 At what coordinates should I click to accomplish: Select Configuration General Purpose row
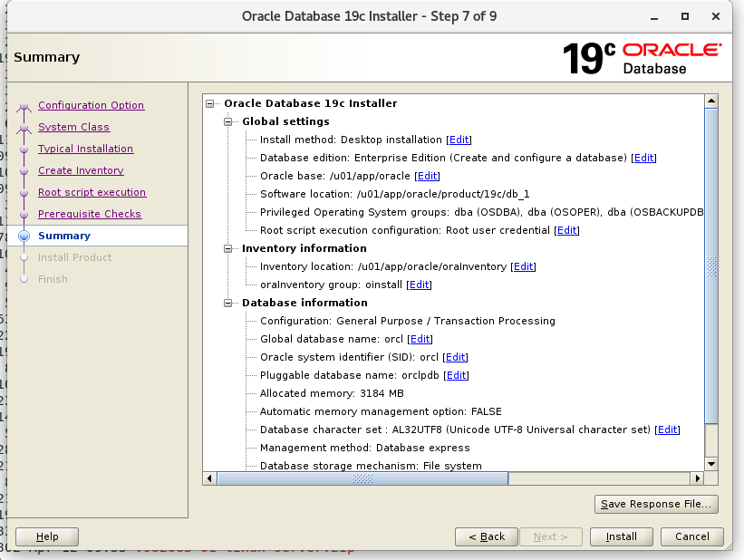408,321
